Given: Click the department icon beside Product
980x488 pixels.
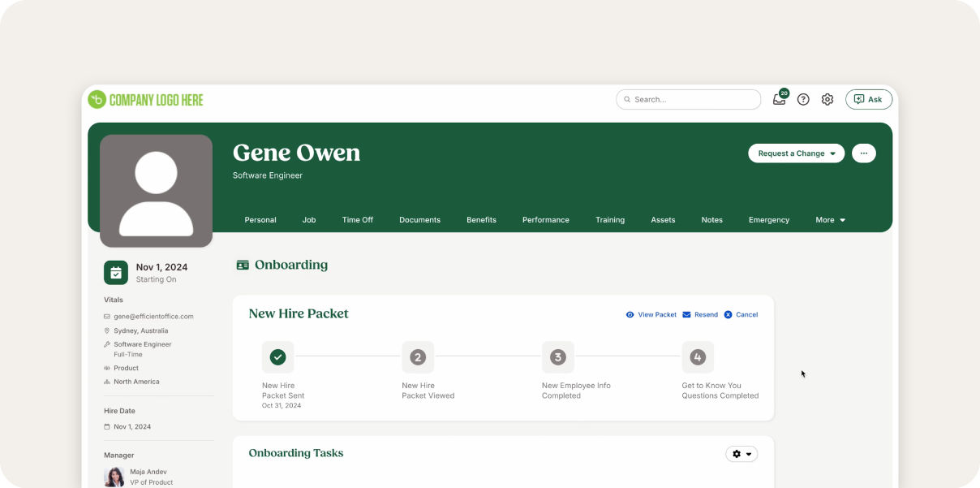Looking at the screenshot, I should point(107,368).
